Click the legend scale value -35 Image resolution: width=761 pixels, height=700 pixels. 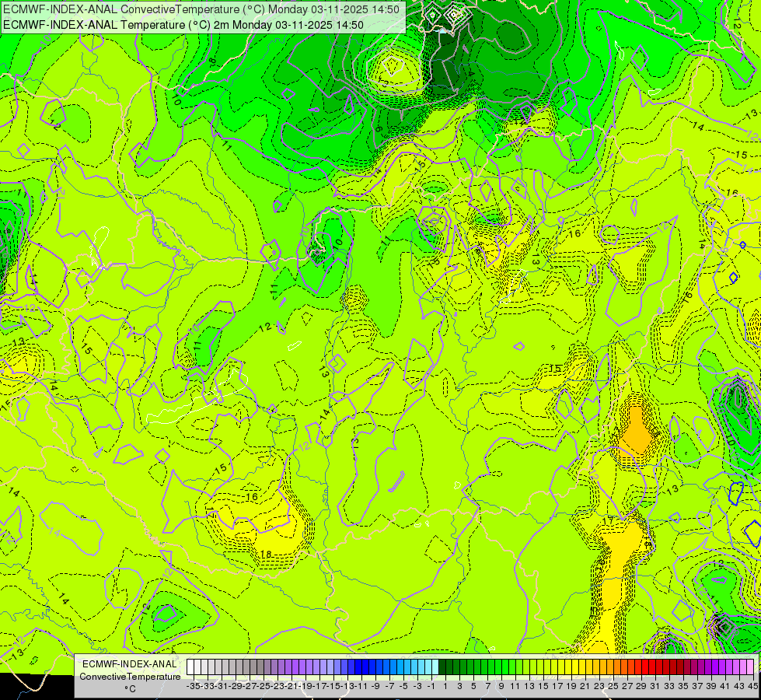pyautogui.click(x=194, y=686)
